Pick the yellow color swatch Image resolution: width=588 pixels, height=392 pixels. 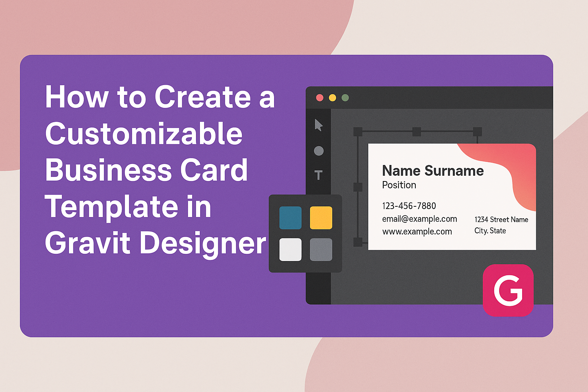[x=321, y=218]
